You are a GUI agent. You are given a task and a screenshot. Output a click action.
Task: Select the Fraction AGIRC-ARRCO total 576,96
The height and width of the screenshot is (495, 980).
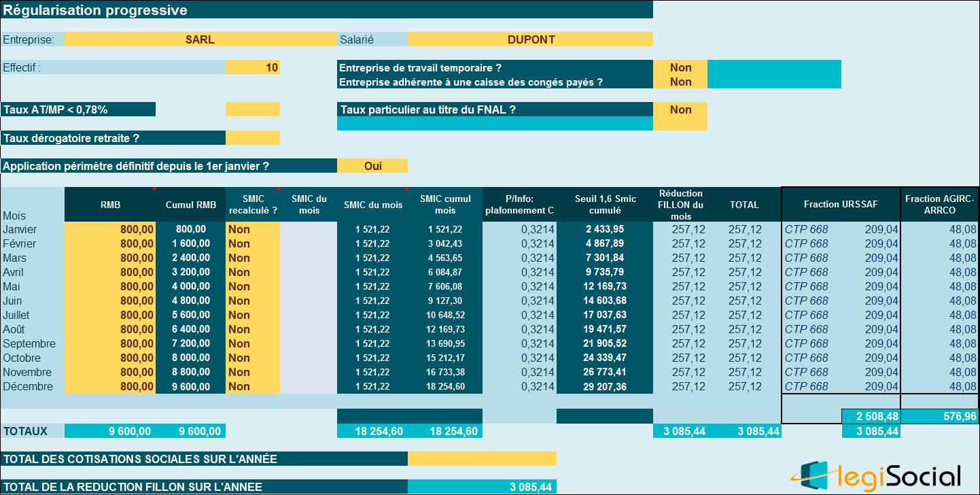939,416
